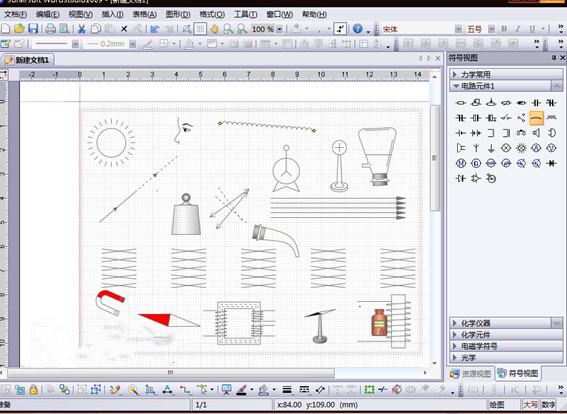Select the lamp crossed-circle symbol

[506, 148]
